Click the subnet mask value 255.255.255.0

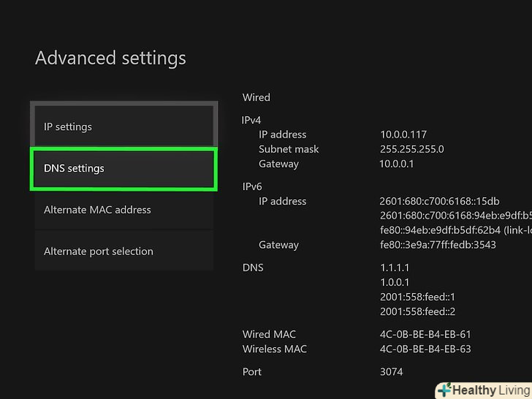411,149
